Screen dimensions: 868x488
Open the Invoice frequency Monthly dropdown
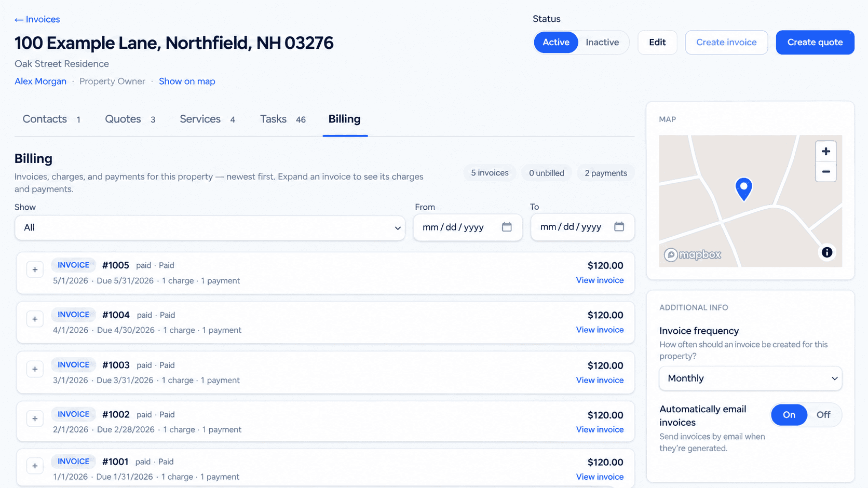coord(750,378)
